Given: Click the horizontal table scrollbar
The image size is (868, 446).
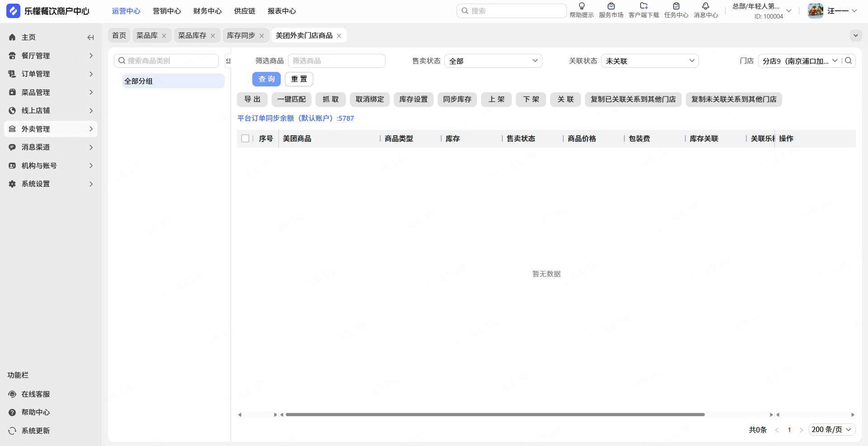Looking at the screenshot, I should [495, 414].
